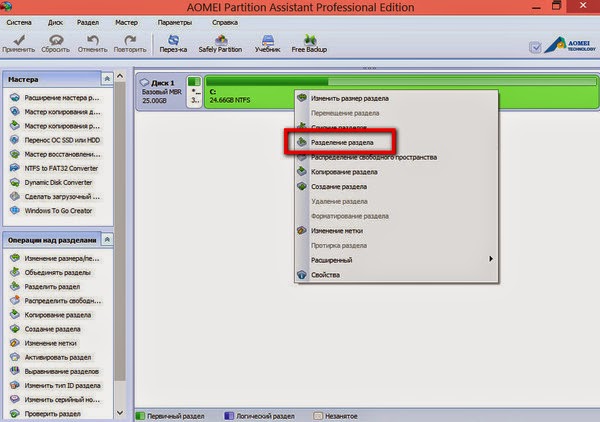
Task: Expand the Расширенный submenu arrow
Action: point(491,259)
